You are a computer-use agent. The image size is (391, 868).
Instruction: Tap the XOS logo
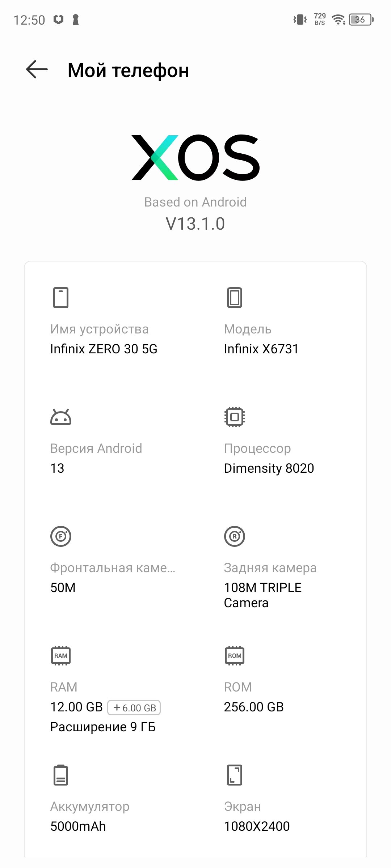pos(195,157)
